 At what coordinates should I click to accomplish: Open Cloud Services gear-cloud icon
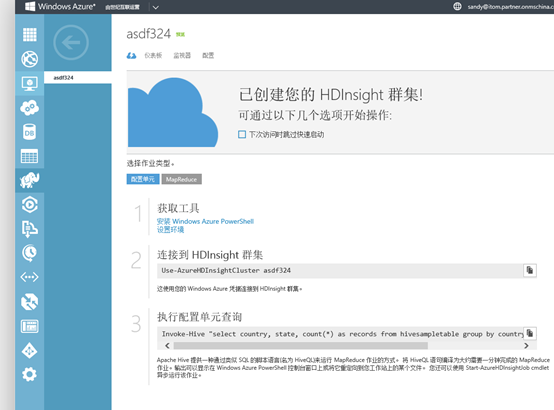click(30, 108)
